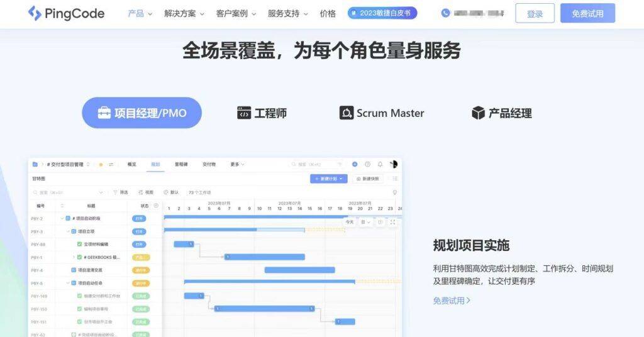
Task: Switch to the 概览 tab
Action: point(131,164)
